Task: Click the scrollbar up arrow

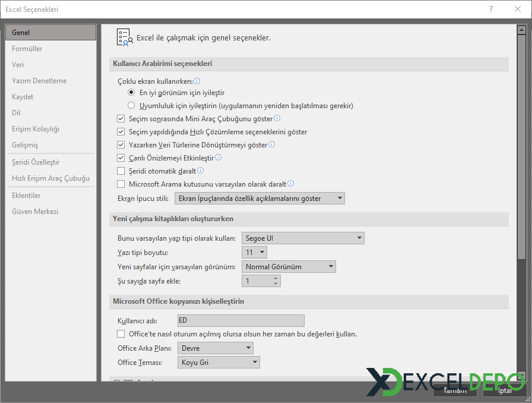Action: (521, 30)
